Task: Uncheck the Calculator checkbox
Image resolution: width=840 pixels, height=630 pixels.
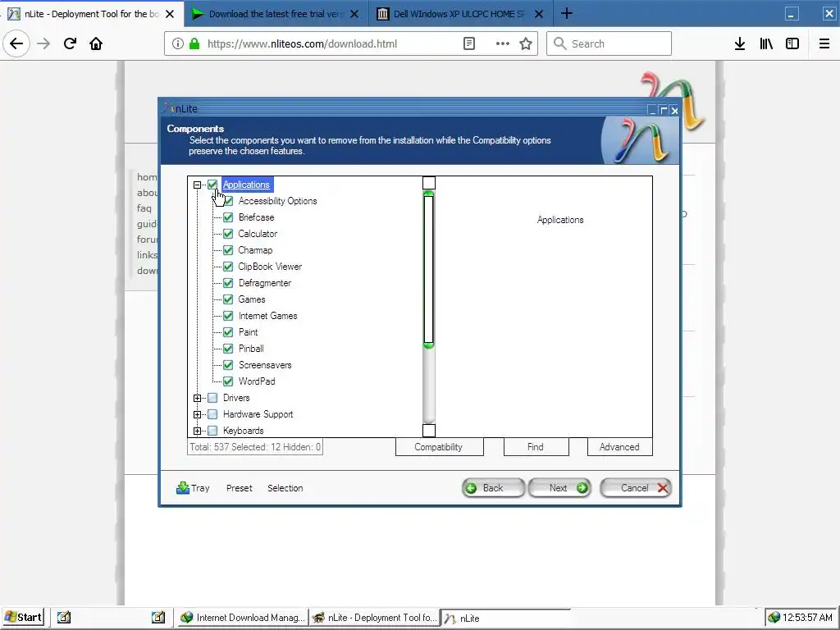Action: pos(228,234)
